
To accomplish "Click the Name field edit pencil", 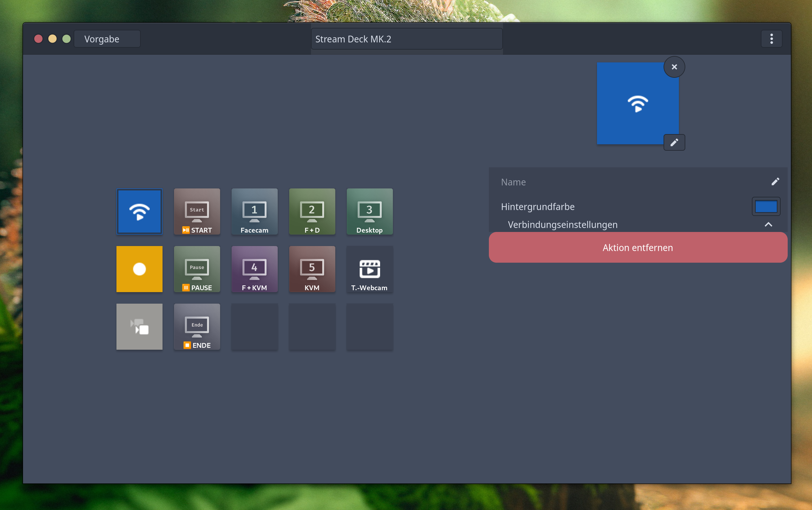I will 775,182.
